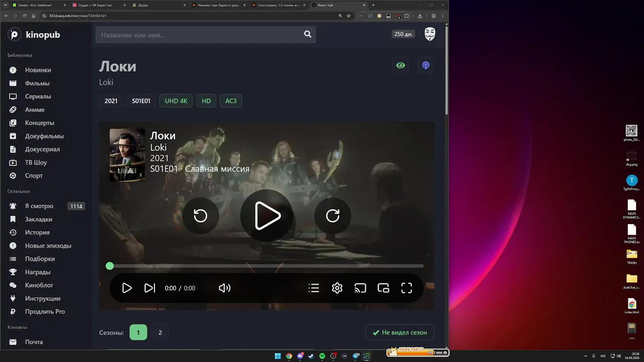644x362 pixels.
Task: Click the S01E01 episode tag
Action: 141,101
